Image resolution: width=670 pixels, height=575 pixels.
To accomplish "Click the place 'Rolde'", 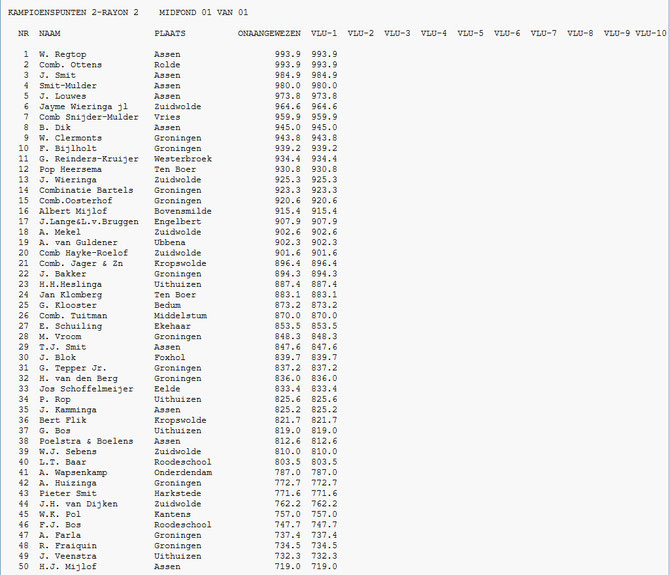I will pos(167,65).
